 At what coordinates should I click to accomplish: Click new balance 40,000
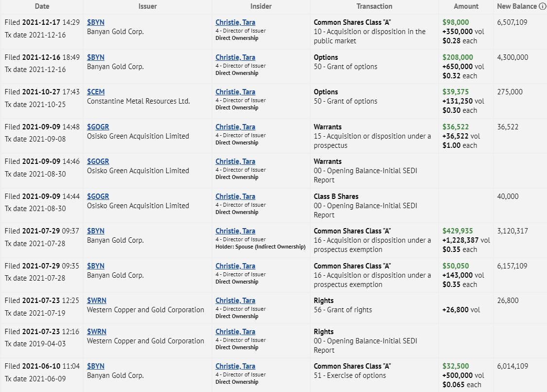point(508,196)
